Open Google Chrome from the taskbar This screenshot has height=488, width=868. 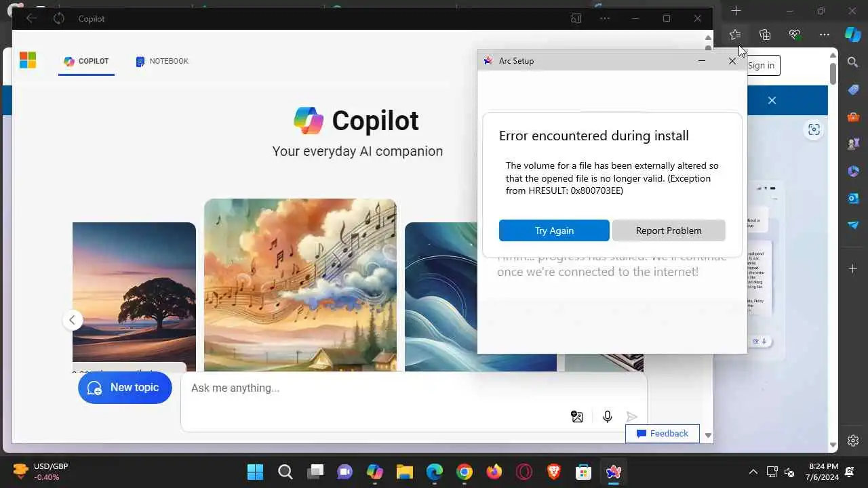click(464, 472)
